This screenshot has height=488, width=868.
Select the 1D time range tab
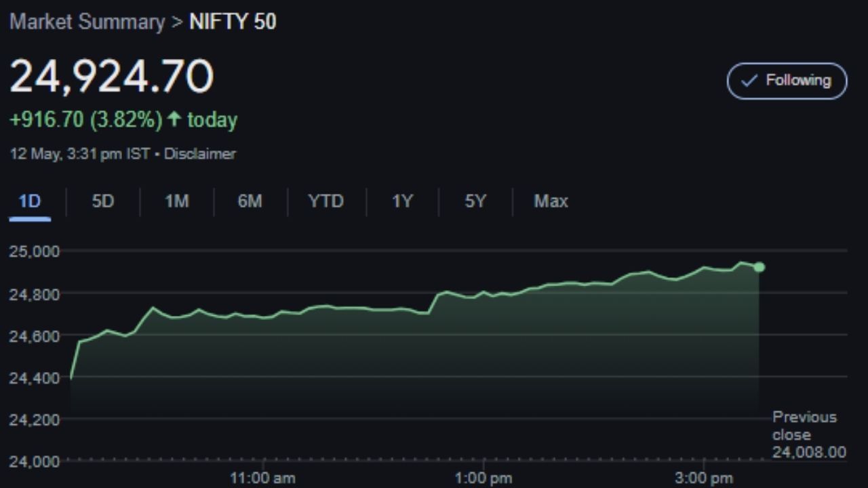[x=30, y=201]
